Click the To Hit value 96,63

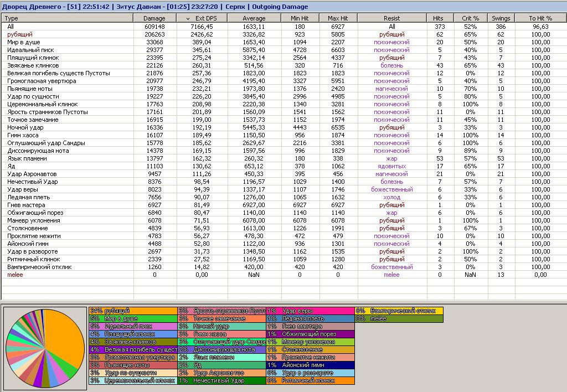(x=540, y=27)
